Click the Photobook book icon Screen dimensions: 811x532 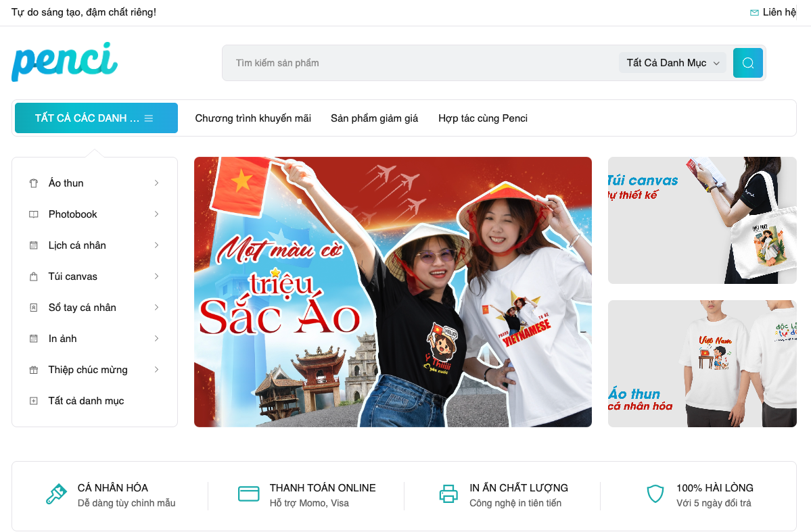pyautogui.click(x=34, y=214)
